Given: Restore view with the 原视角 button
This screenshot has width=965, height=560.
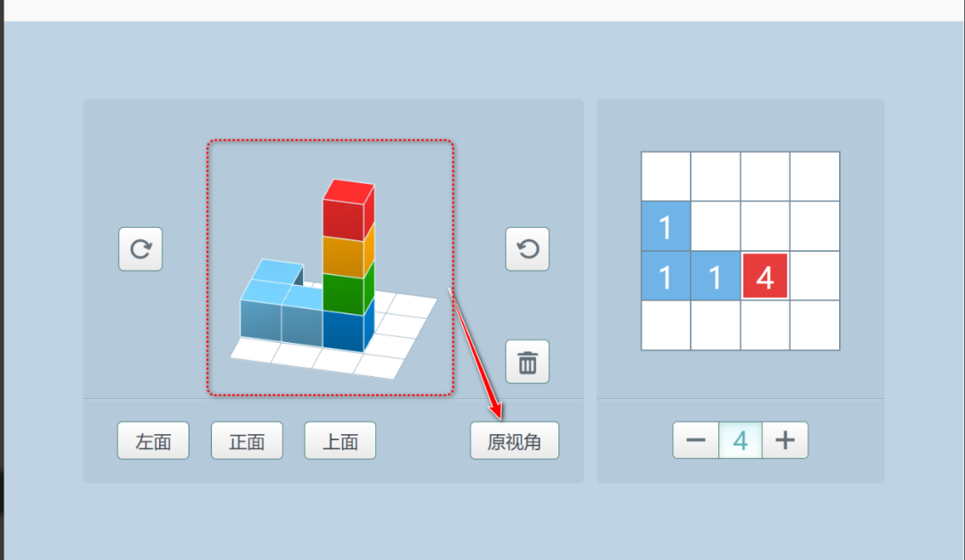Looking at the screenshot, I should click(515, 439).
